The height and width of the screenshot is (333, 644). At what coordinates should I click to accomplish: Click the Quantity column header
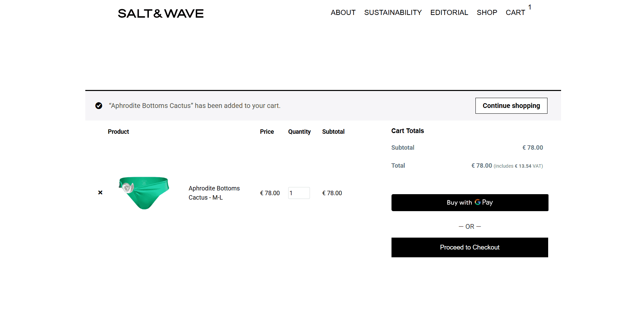click(x=299, y=132)
